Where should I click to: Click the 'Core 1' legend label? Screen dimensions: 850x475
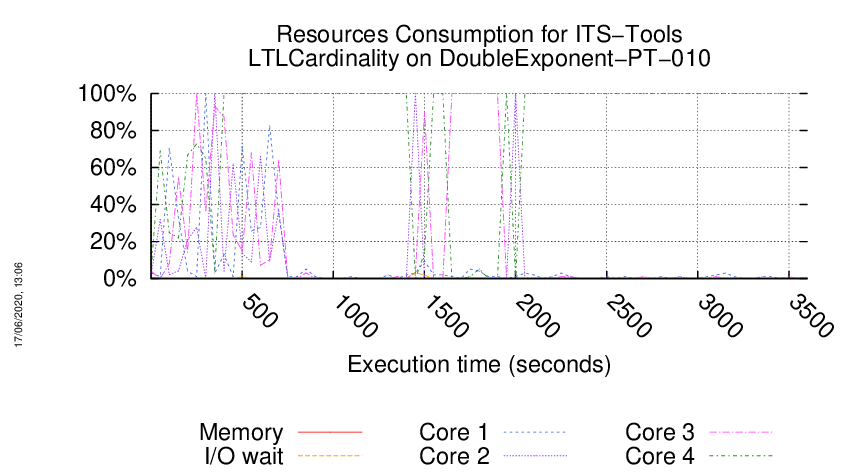454,432
